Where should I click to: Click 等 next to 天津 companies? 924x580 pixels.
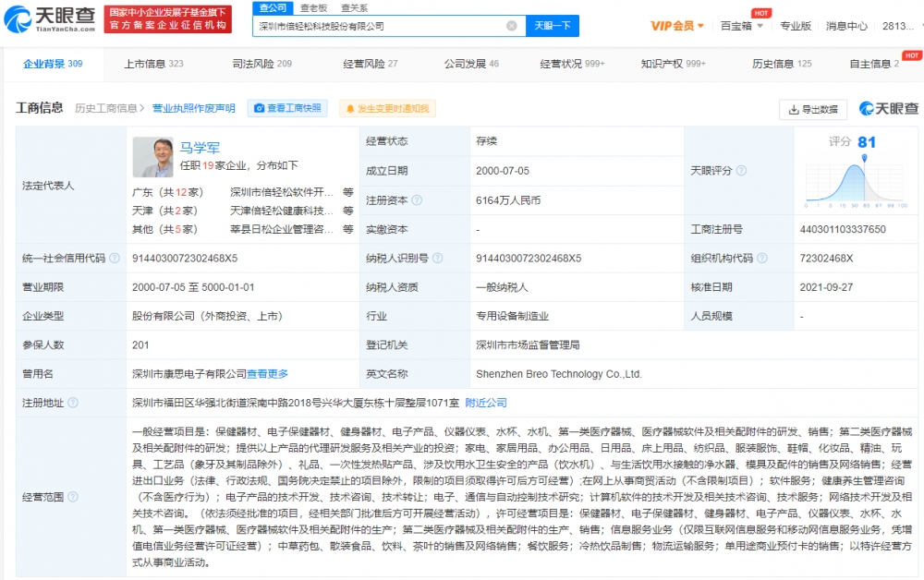pyautogui.click(x=348, y=211)
